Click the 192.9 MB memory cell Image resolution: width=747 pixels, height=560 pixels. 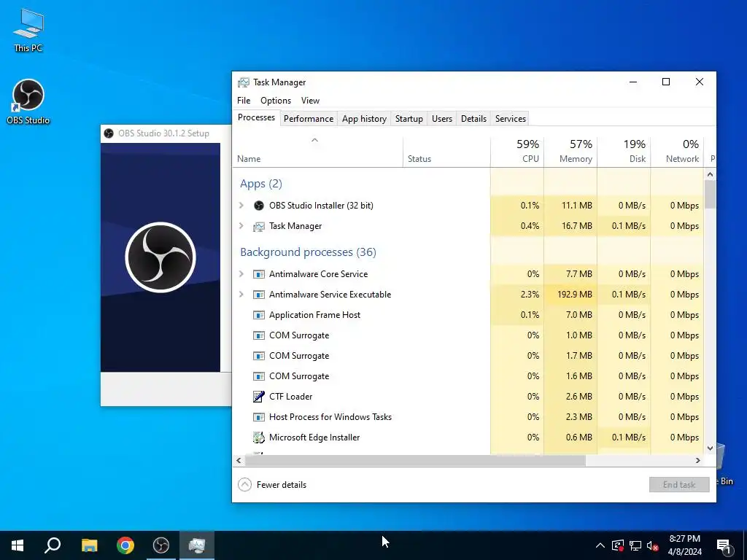tap(570, 295)
